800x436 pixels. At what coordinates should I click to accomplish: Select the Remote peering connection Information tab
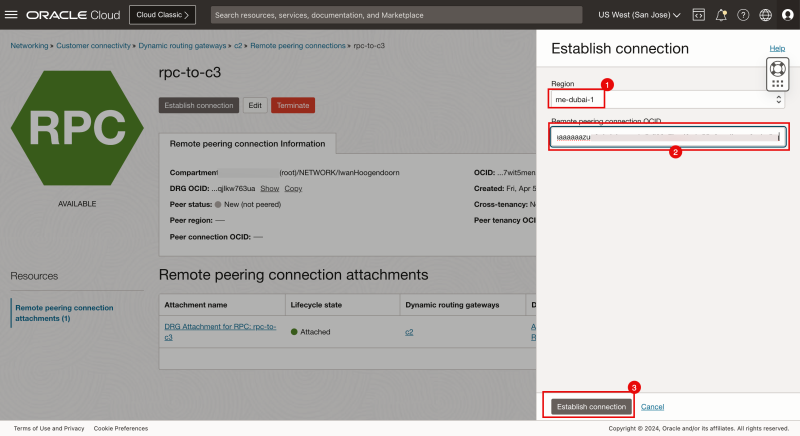click(247, 143)
